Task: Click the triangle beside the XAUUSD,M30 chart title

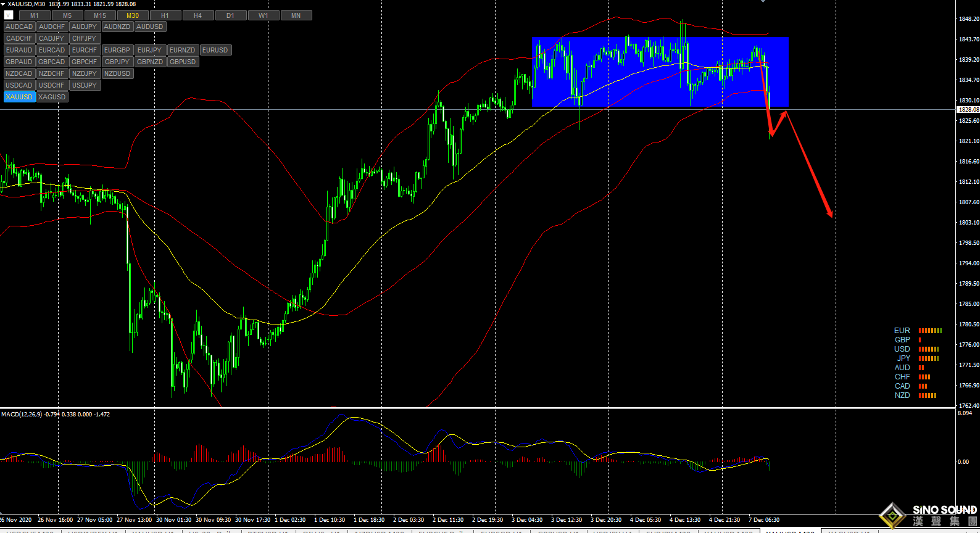Action: pyautogui.click(x=3, y=4)
